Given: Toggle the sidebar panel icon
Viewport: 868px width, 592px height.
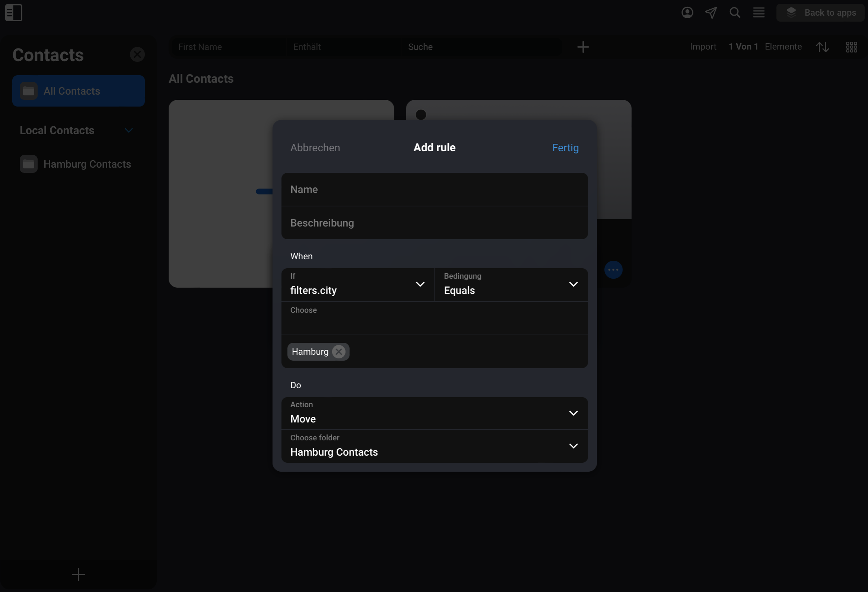Looking at the screenshot, I should pyautogui.click(x=14, y=13).
